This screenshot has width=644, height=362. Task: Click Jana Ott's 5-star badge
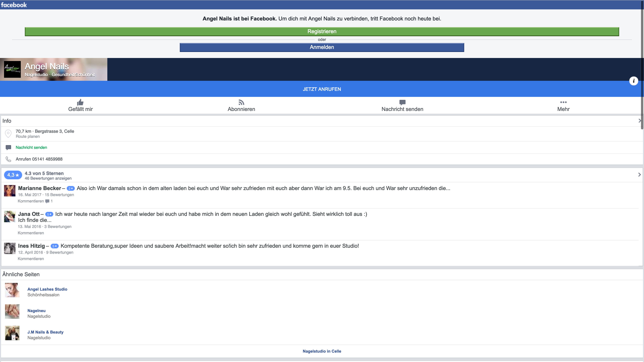pyautogui.click(x=49, y=214)
